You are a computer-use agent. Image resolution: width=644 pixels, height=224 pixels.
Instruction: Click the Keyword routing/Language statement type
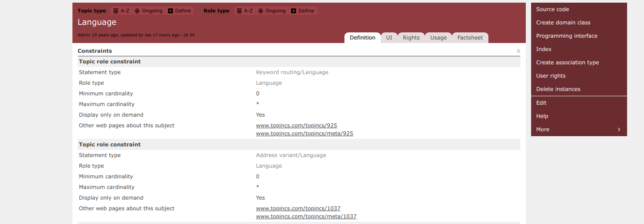pyautogui.click(x=292, y=72)
